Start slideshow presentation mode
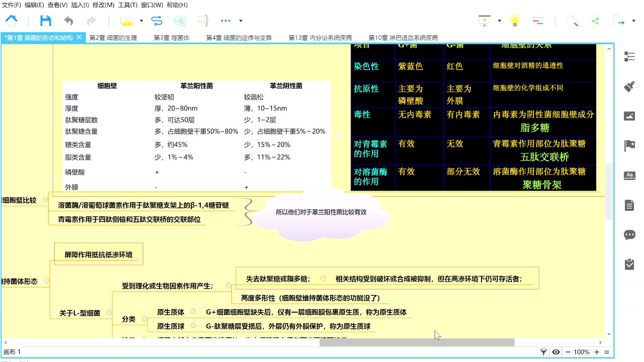This screenshot has height=362, width=644. tap(484, 21)
